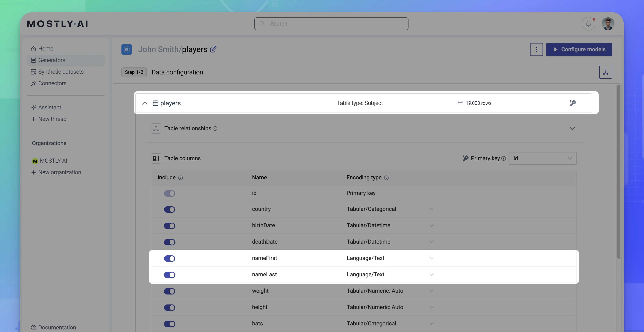
Task: Click the key icon in players header
Action: (x=573, y=103)
